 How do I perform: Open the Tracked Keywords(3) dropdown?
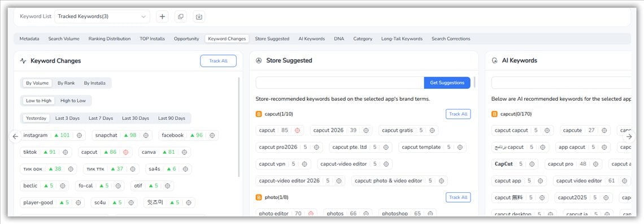(102, 16)
